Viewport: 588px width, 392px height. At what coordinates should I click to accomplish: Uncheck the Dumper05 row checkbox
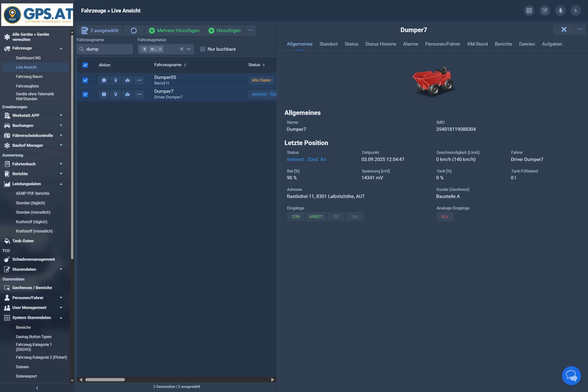85,80
